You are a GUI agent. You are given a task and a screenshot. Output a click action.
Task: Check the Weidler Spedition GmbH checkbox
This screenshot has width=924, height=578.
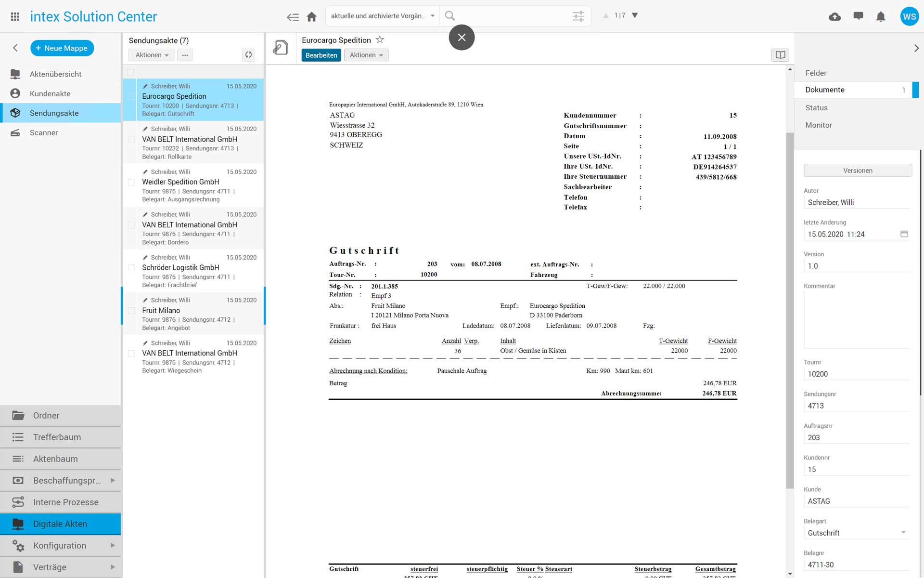pyautogui.click(x=131, y=183)
